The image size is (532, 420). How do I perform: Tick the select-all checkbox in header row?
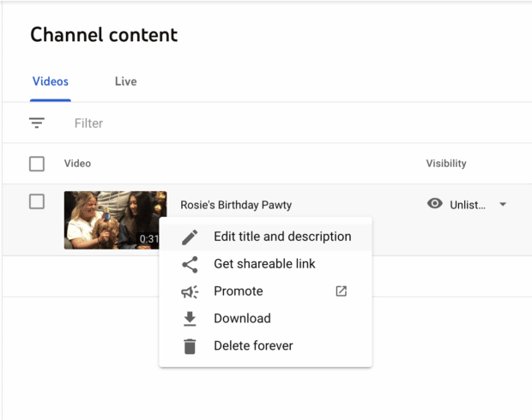point(37,164)
